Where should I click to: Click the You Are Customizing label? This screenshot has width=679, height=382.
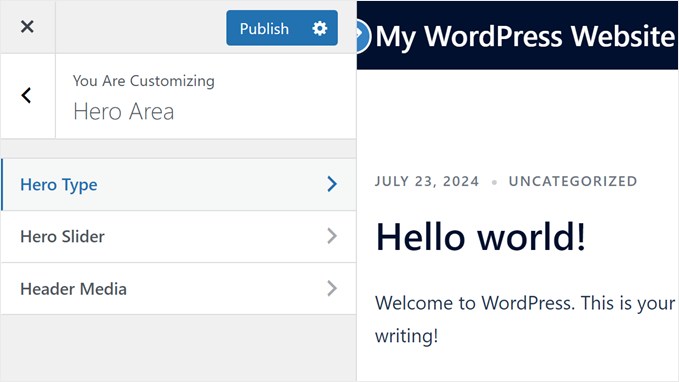tap(144, 81)
